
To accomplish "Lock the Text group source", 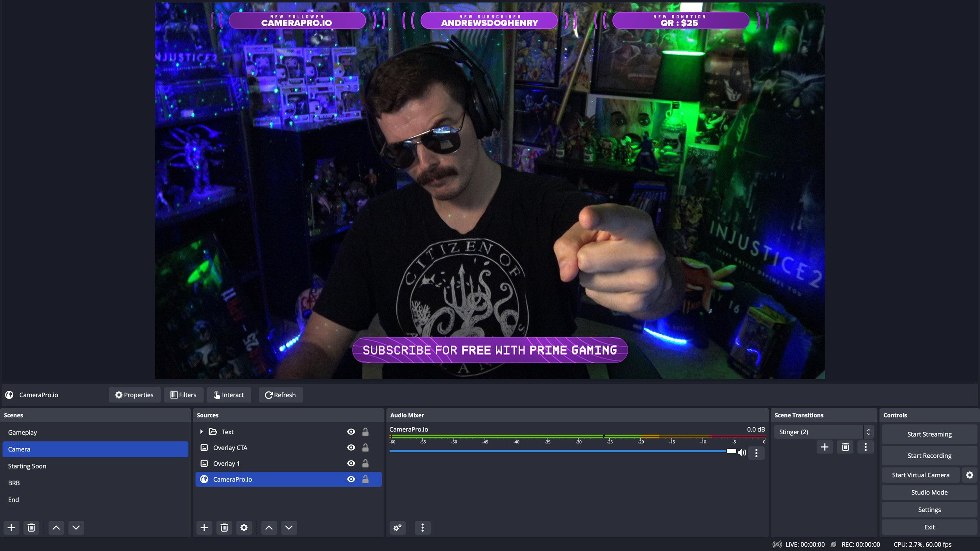I will pyautogui.click(x=365, y=431).
